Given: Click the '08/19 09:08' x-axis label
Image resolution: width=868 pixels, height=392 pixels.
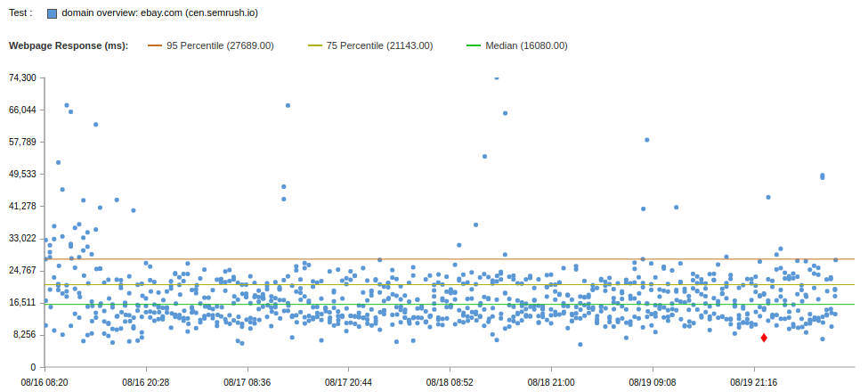Looking at the screenshot, I should click(x=653, y=382).
